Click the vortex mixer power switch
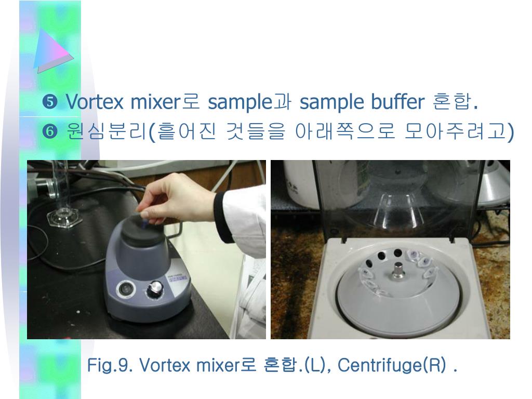 tap(126, 289)
